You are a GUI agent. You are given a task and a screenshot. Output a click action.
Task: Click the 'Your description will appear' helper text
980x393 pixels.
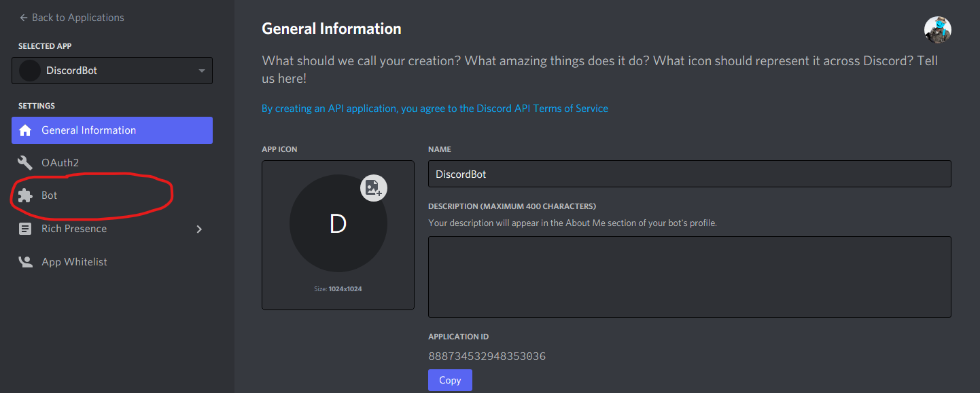coord(572,223)
